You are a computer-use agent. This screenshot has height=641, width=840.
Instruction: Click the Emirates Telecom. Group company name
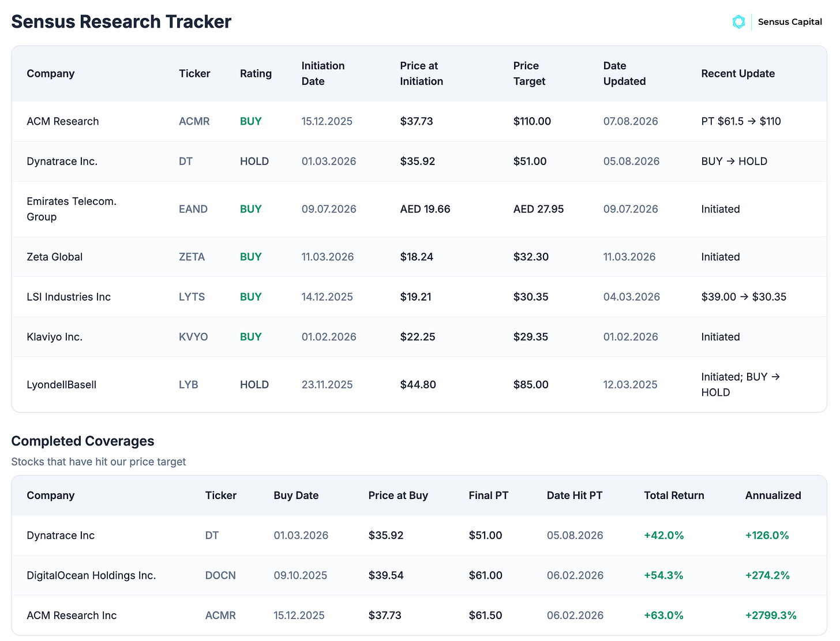(72, 209)
